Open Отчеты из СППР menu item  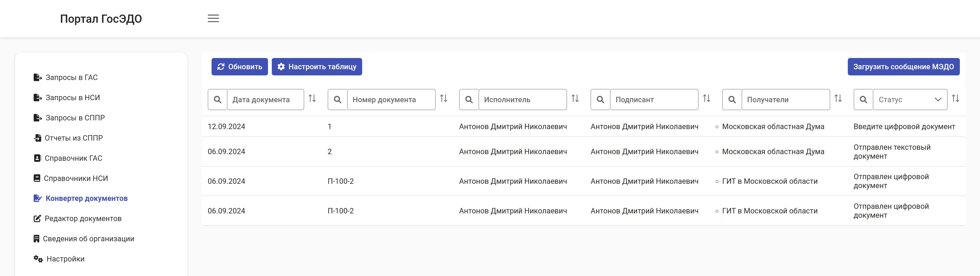coord(74,138)
